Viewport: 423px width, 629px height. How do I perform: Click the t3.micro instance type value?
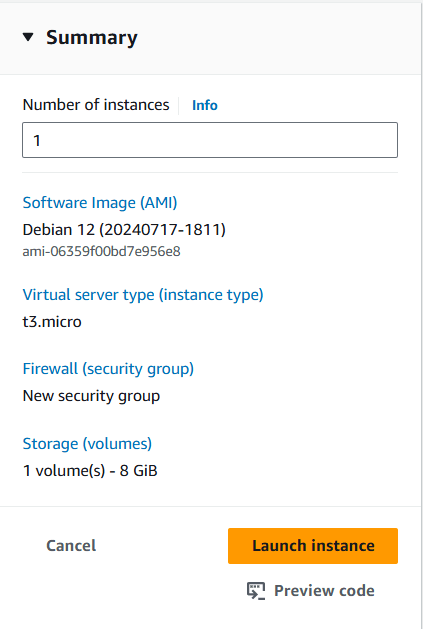(52, 322)
